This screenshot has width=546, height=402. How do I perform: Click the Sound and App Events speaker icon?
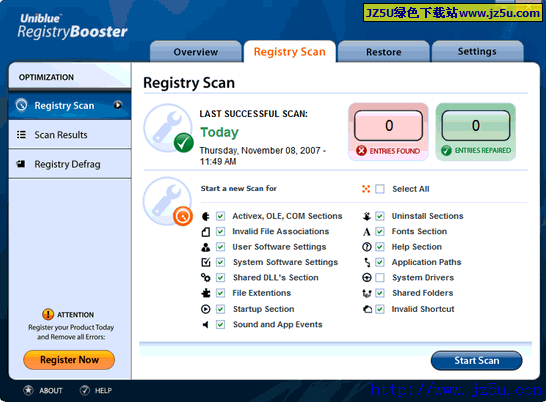click(205, 325)
